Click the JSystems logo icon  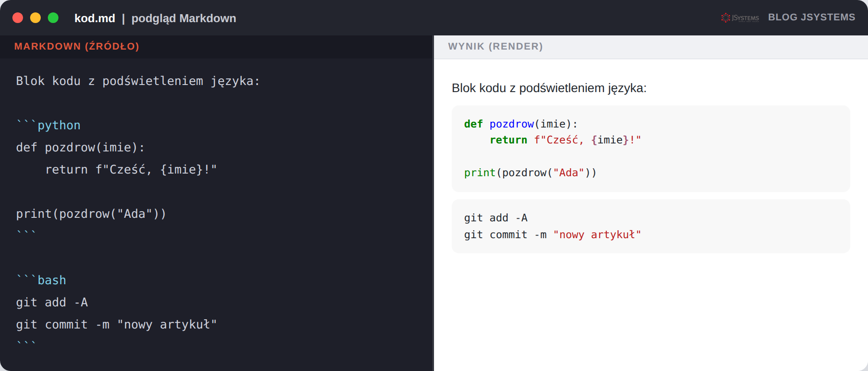click(x=740, y=18)
